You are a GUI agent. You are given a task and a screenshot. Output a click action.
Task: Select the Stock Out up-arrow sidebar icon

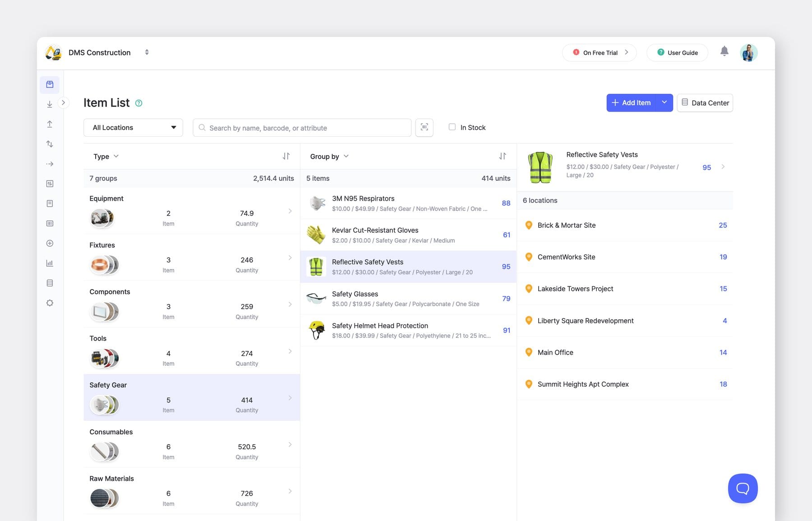[x=50, y=124]
